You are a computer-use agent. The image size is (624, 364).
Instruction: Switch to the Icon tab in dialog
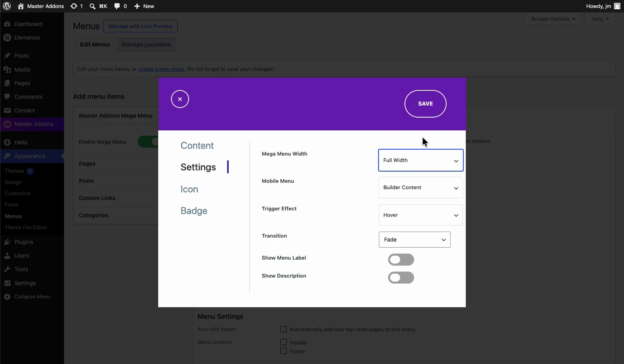coord(189,189)
